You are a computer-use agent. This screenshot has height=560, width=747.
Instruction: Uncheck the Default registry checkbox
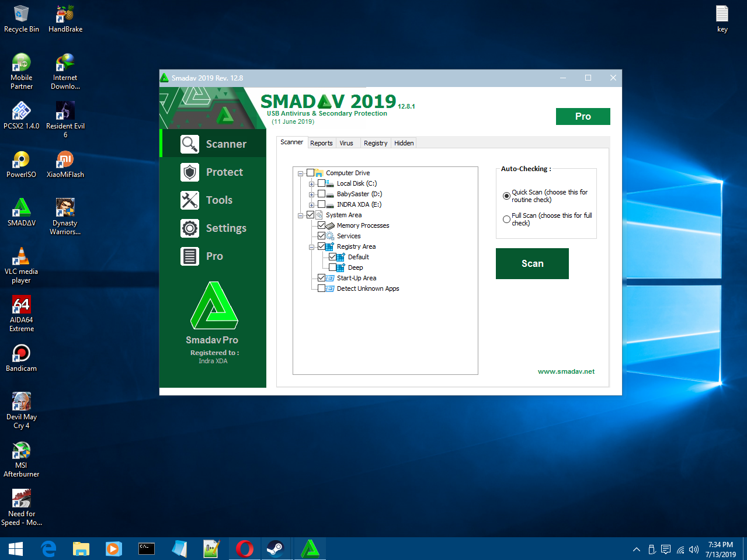point(332,257)
